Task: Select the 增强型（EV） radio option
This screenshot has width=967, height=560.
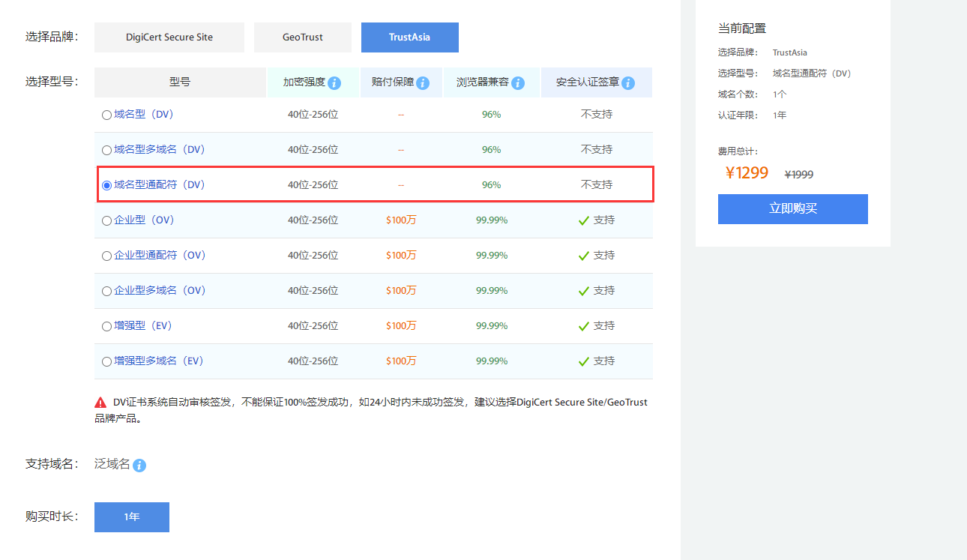Action: [x=106, y=326]
